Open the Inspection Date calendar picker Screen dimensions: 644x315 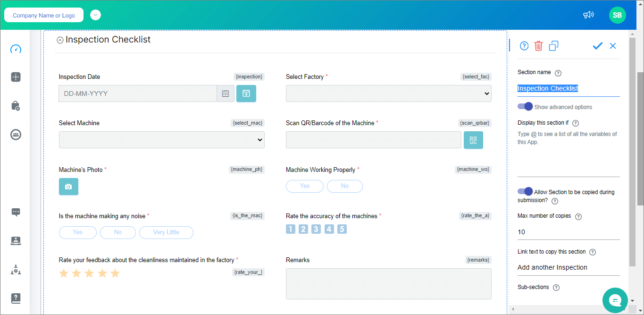(x=226, y=93)
